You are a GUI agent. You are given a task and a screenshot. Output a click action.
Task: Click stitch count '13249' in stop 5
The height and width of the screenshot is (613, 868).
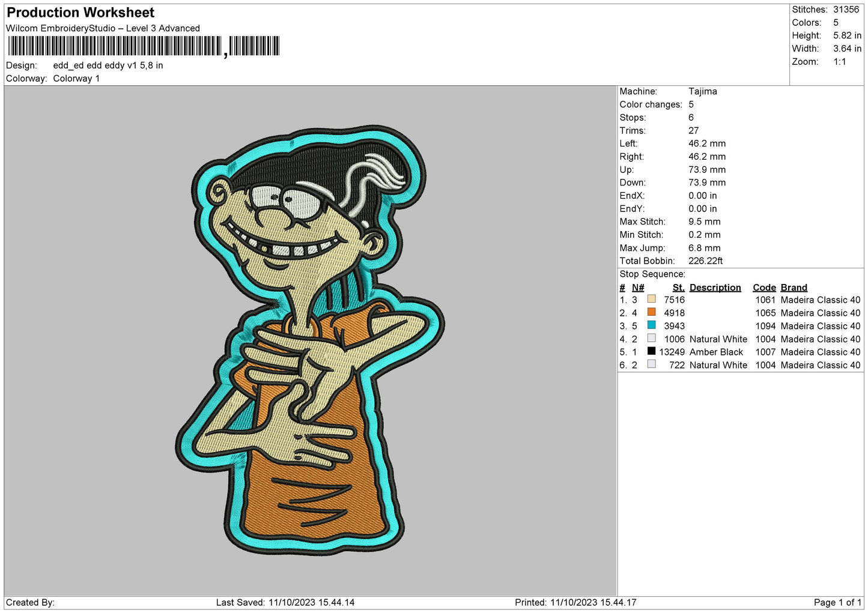pyautogui.click(x=672, y=352)
